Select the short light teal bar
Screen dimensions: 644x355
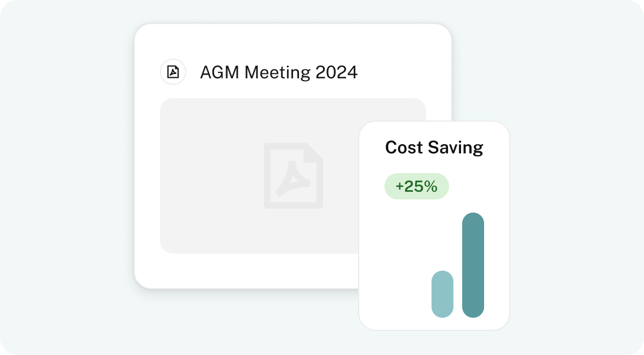pos(442,294)
